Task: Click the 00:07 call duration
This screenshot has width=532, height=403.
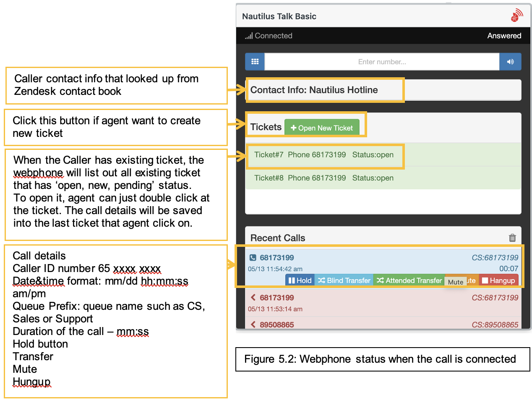Action: (509, 269)
